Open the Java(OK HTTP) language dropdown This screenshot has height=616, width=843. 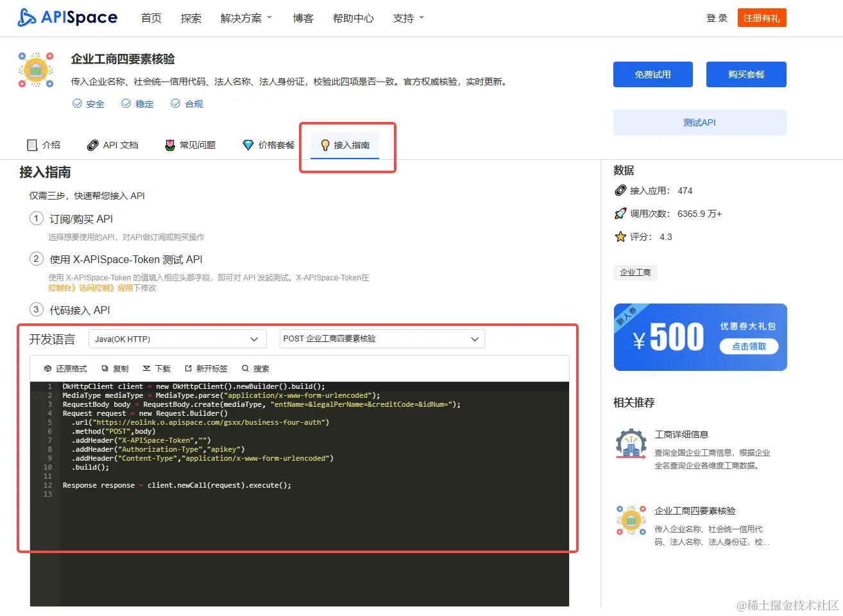[178, 339]
